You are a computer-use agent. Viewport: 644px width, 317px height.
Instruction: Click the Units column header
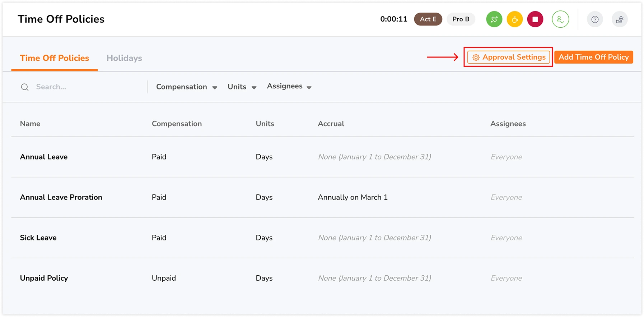pyautogui.click(x=265, y=124)
